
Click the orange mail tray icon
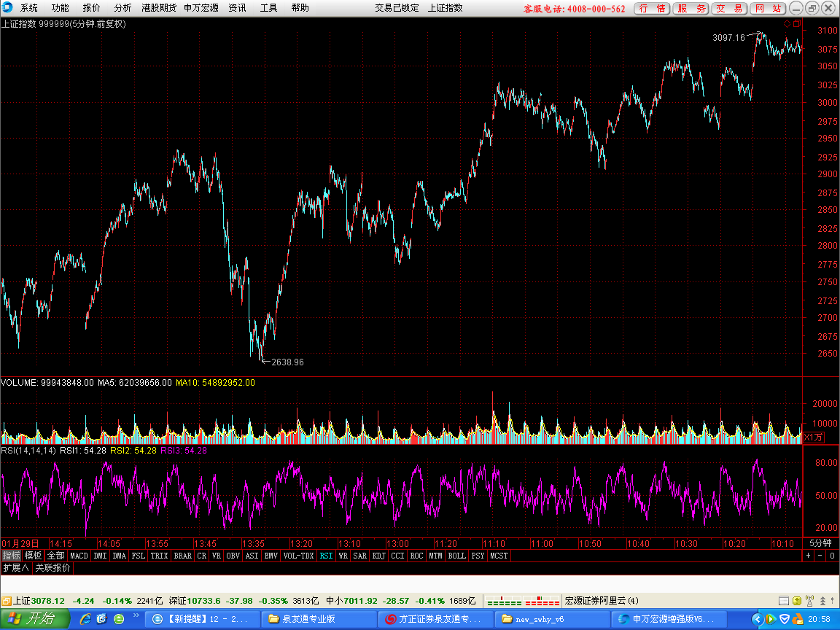(798, 619)
